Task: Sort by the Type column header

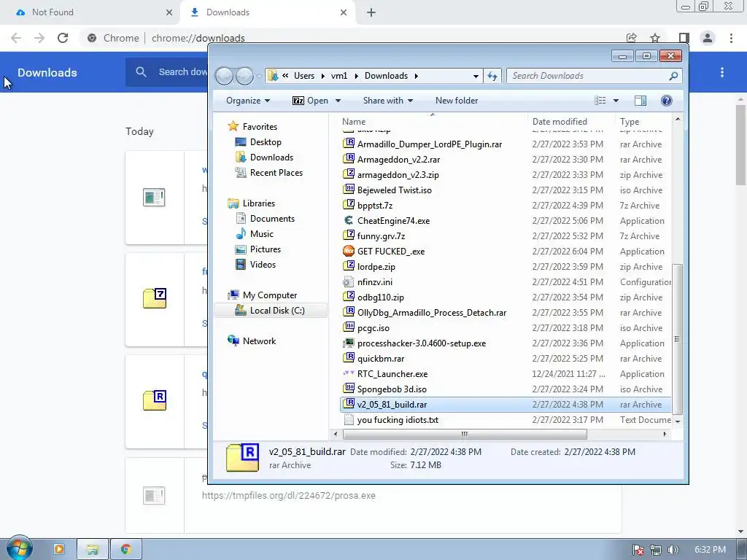Action: [630, 122]
